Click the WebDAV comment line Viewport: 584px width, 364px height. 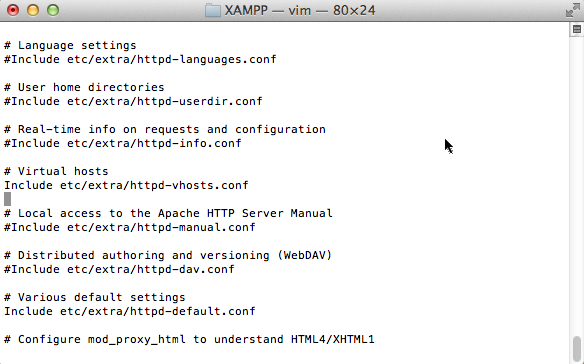(168, 255)
